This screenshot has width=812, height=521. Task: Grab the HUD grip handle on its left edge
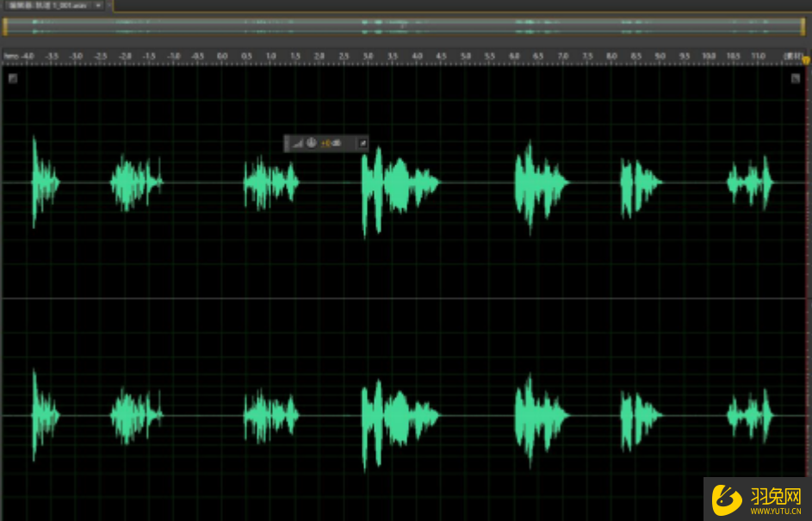[288, 143]
